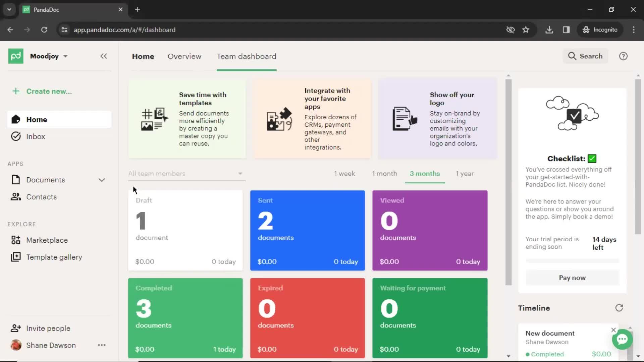The width and height of the screenshot is (644, 362).
Task: Open the three-dot menu beside Shane Dawson
Action: tap(102, 345)
